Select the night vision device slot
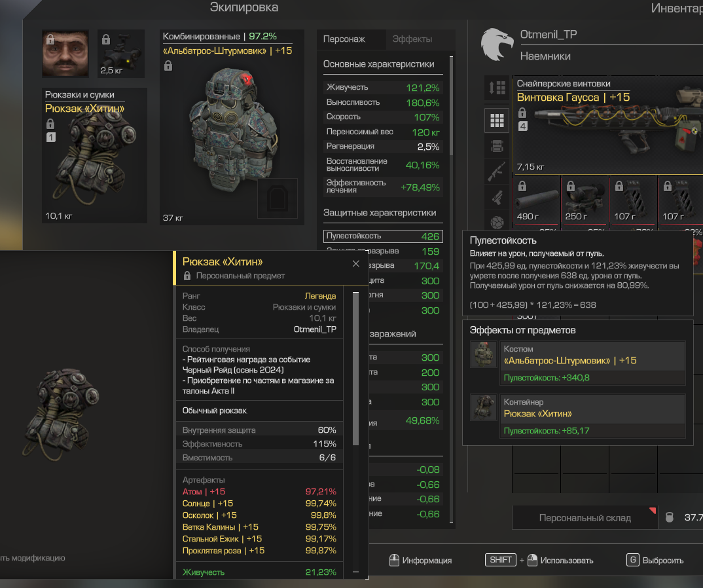The image size is (703, 588). click(121, 52)
